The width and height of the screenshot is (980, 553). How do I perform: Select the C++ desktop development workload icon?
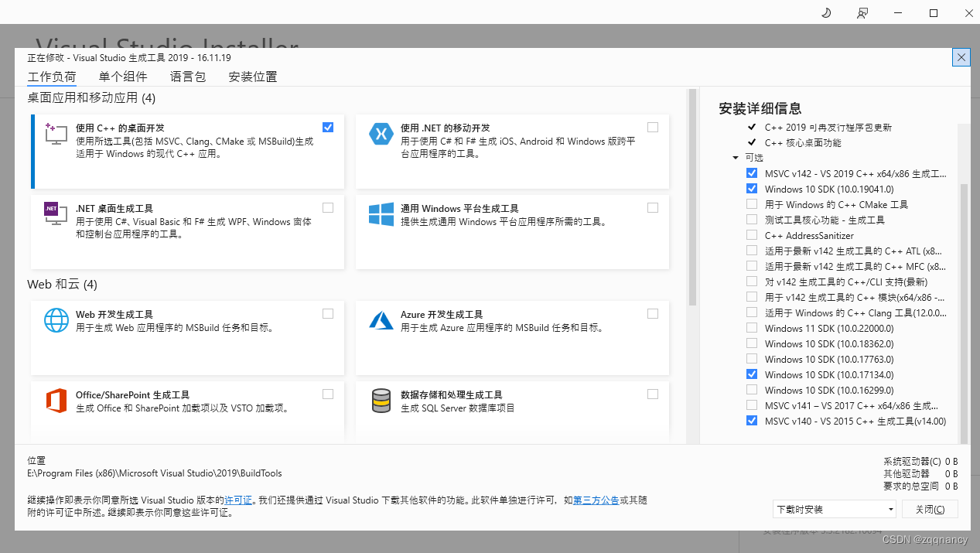tap(56, 134)
